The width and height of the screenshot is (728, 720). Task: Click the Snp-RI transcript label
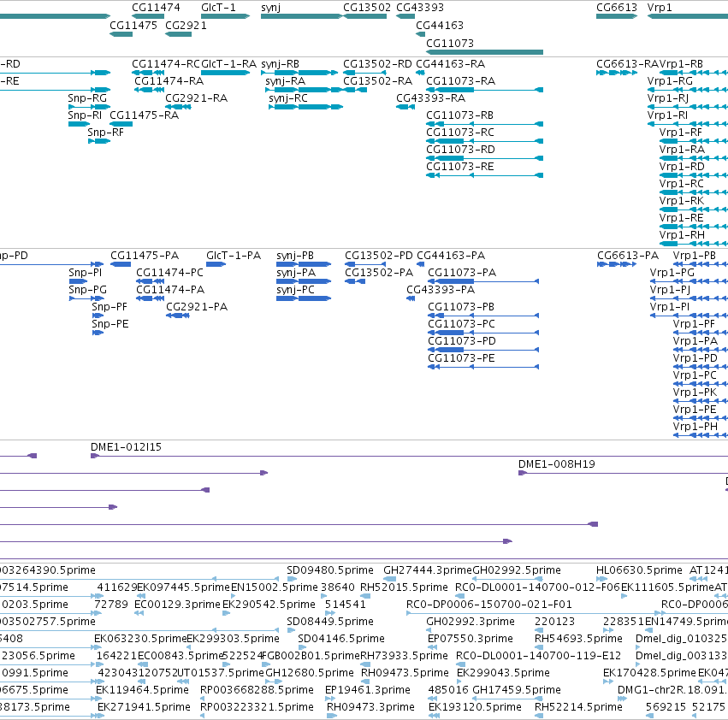click(85, 115)
